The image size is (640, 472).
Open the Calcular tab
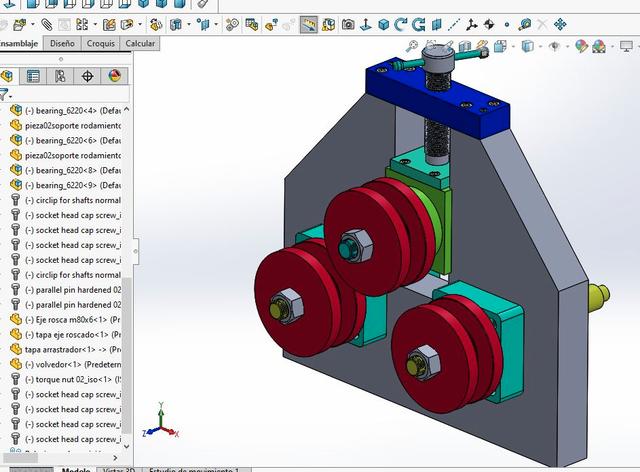point(140,43)
